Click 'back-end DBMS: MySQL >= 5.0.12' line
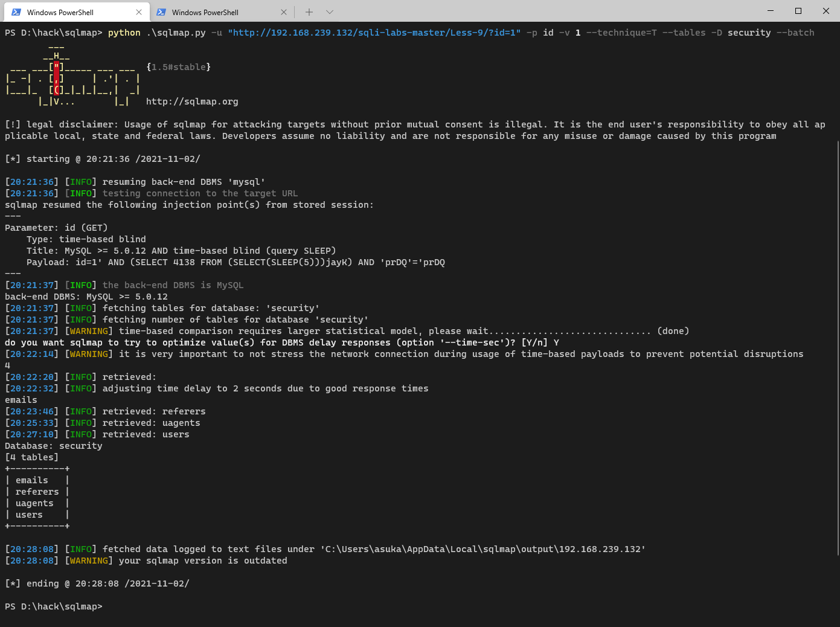Viewport: 840px width, 627px height. coord(86,297)
